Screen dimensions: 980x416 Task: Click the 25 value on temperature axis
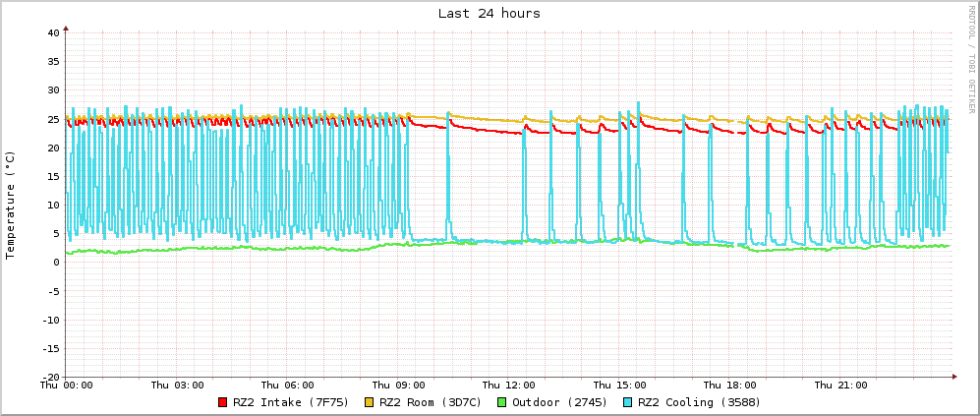point(52,119)
